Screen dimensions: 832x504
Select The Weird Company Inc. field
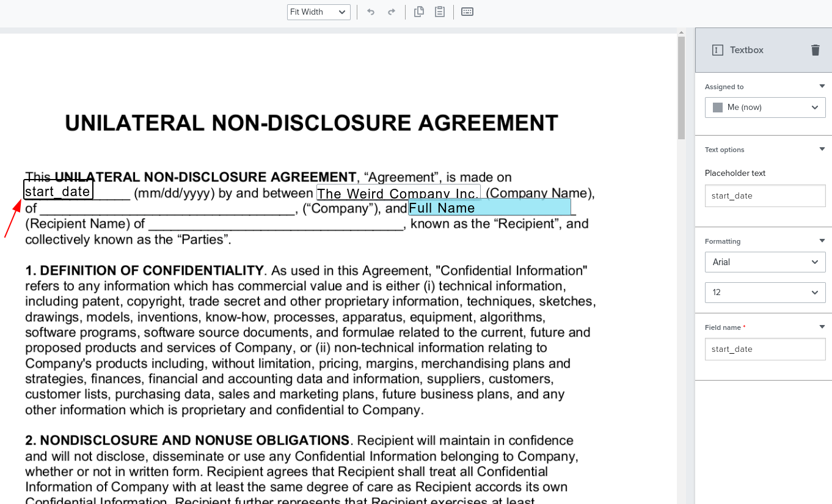398,192
